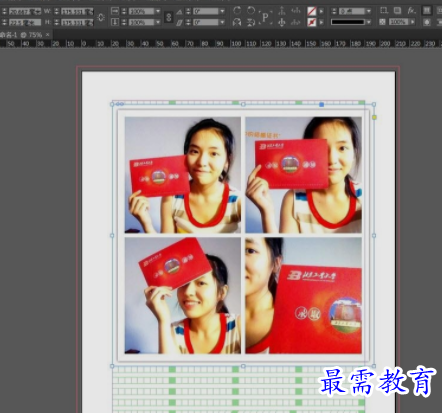Select the document tab at 75%
This screenshot has height=413, width=442.
pyautogui.click(x=22, y=35)
